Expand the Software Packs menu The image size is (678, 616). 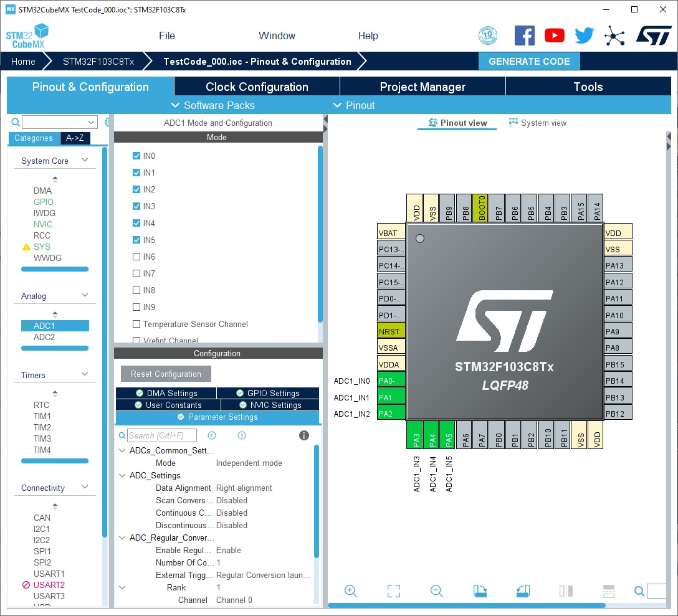point(213,105)
